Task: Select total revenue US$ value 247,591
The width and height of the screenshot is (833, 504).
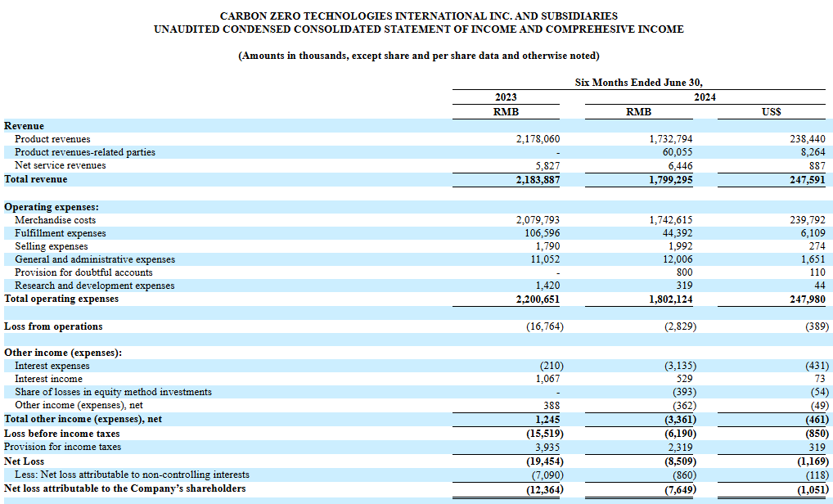Action: point(808,180)
